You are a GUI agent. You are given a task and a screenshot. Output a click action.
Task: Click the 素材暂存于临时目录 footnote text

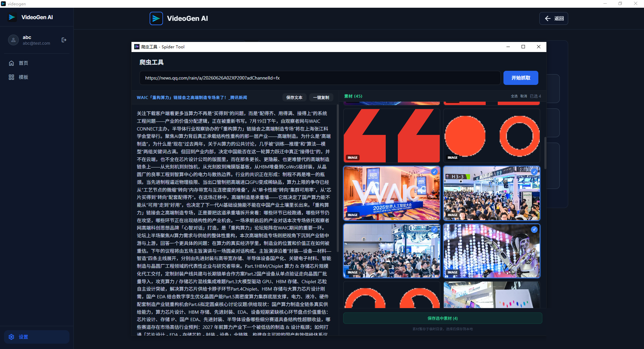tap(443, 329)
